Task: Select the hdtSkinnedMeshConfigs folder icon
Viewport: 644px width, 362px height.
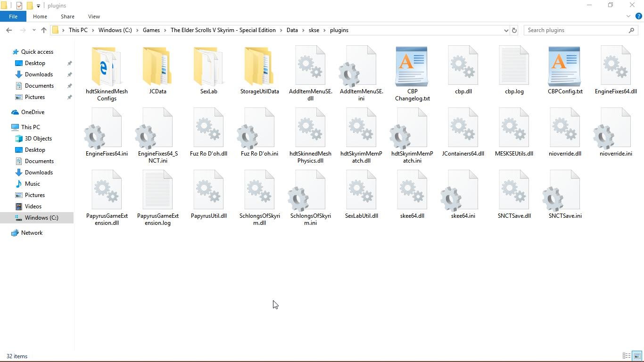Action: point(107,66)
